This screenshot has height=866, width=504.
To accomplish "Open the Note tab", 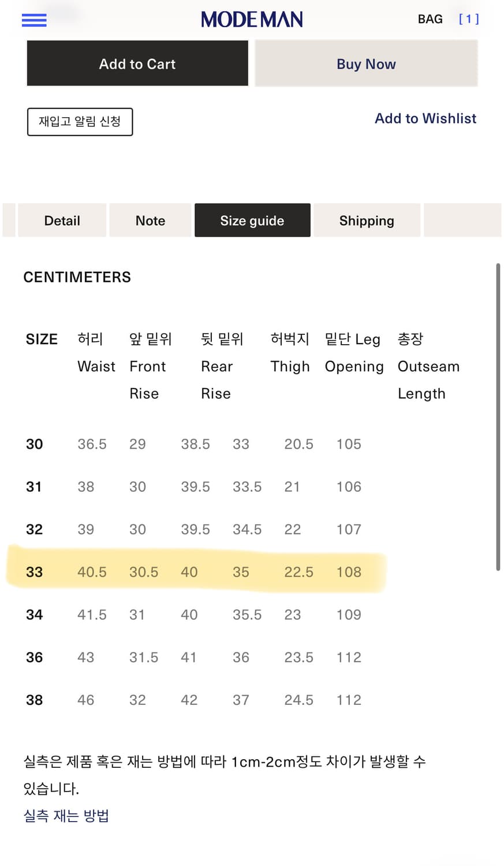I will tap(150, 220).
